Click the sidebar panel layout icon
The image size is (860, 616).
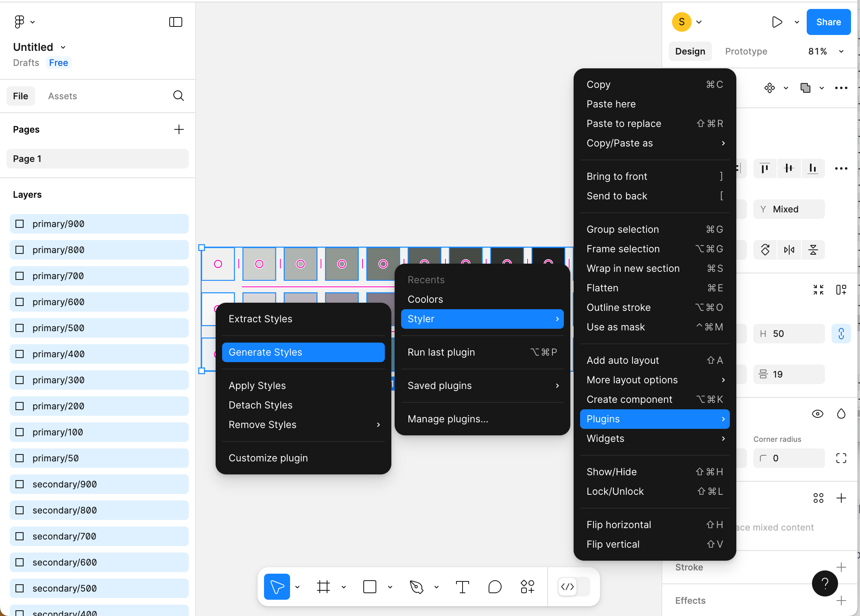point(176,22)
